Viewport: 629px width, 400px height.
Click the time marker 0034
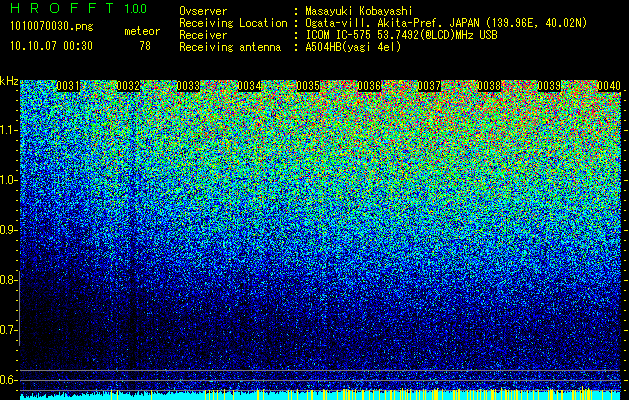pos(249,86)
